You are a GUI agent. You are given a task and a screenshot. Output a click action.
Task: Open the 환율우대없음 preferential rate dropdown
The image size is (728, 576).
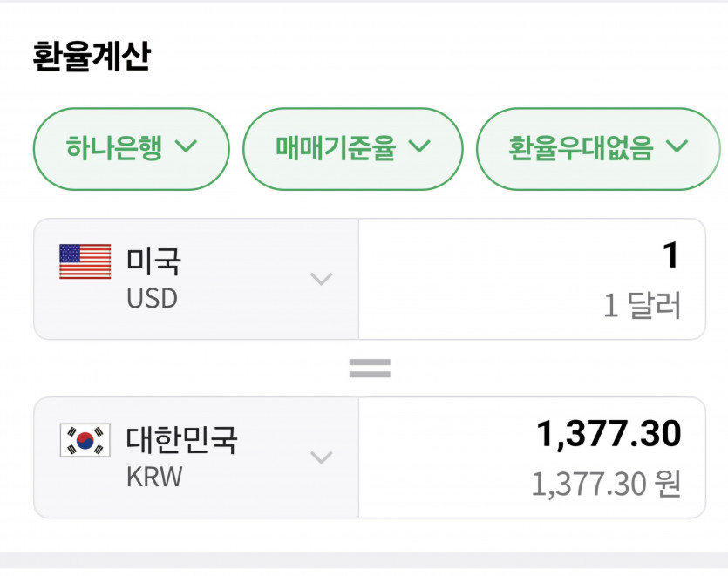click(598, 148)
